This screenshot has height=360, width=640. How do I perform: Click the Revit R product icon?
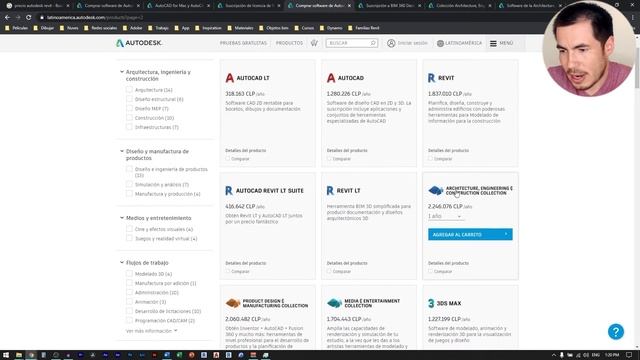coord(431,78)
